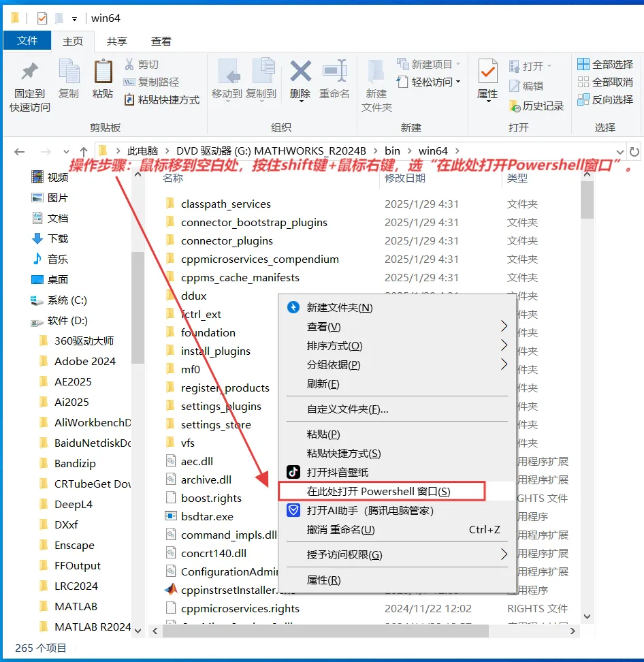Open the Quick Access Toolbar customize dropdown
This screenshot has width=644, height=662.
74,18
